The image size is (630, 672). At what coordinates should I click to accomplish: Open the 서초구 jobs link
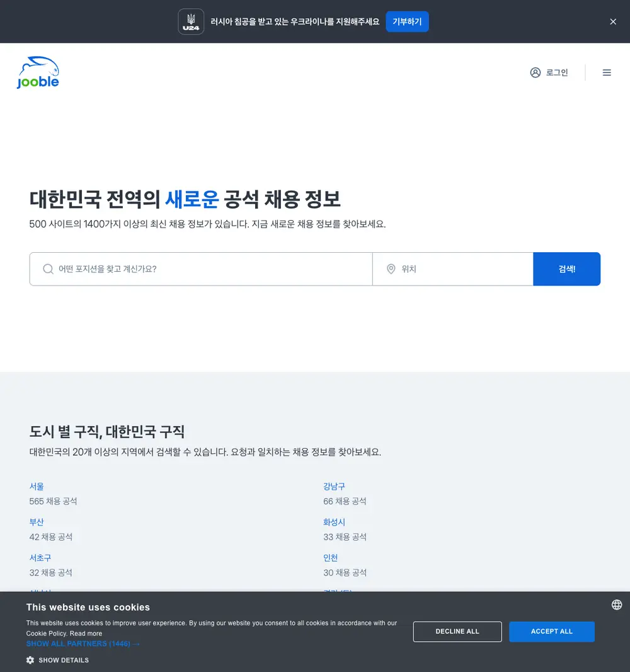click(x=40, y=557)
